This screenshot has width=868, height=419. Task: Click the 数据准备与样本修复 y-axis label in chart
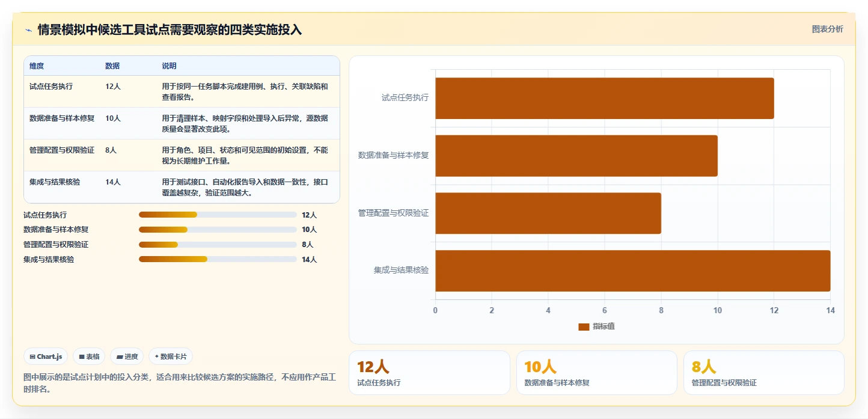(x=394, y=156)
